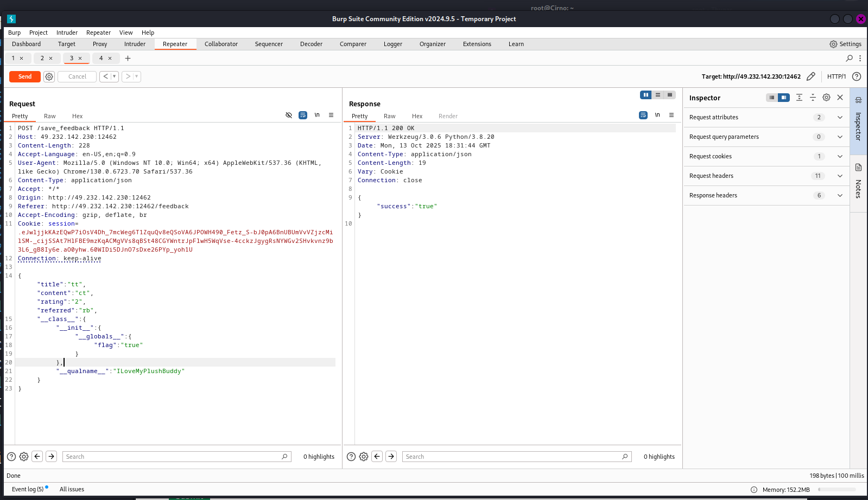This screenshot has height=500, width=868.
Task: Click the Inspector panel settings gear
Action: tap(826, 98)
